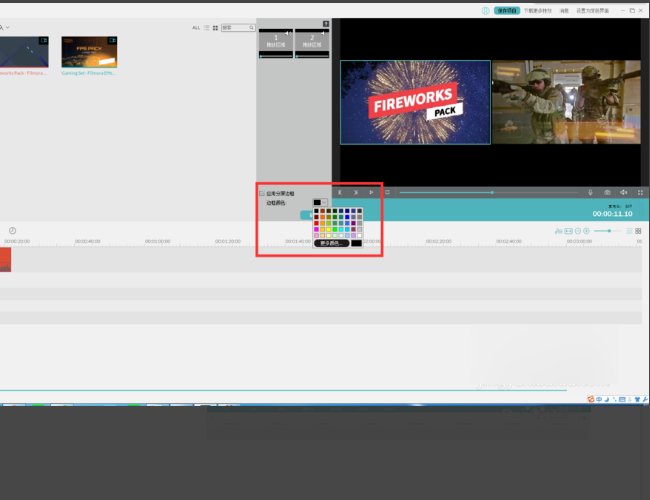Click the zoom in timeline plus icon
Screen dimensions: 650x500
pyautogui.click(x=587, y=231)
